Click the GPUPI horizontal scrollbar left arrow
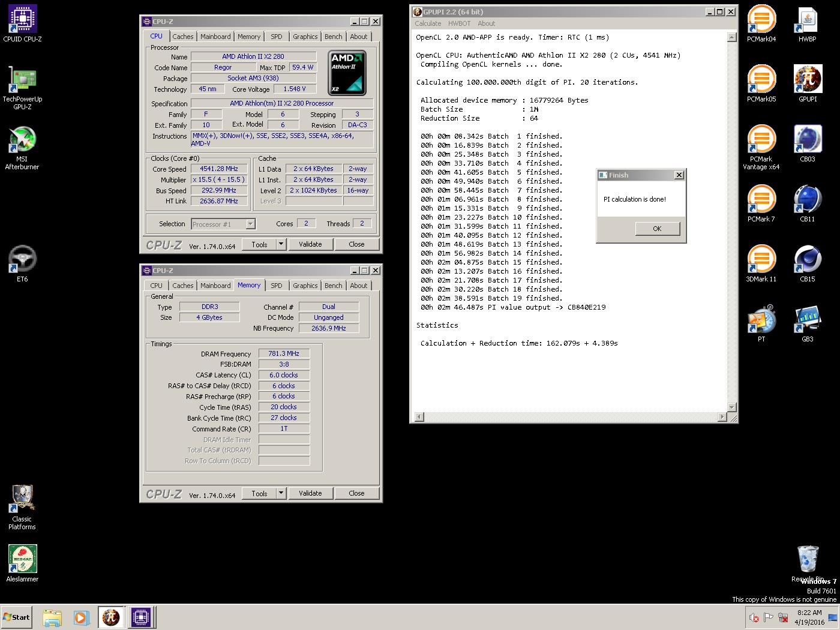The height and width of the screenshot is (630, 840). point(419,416)
